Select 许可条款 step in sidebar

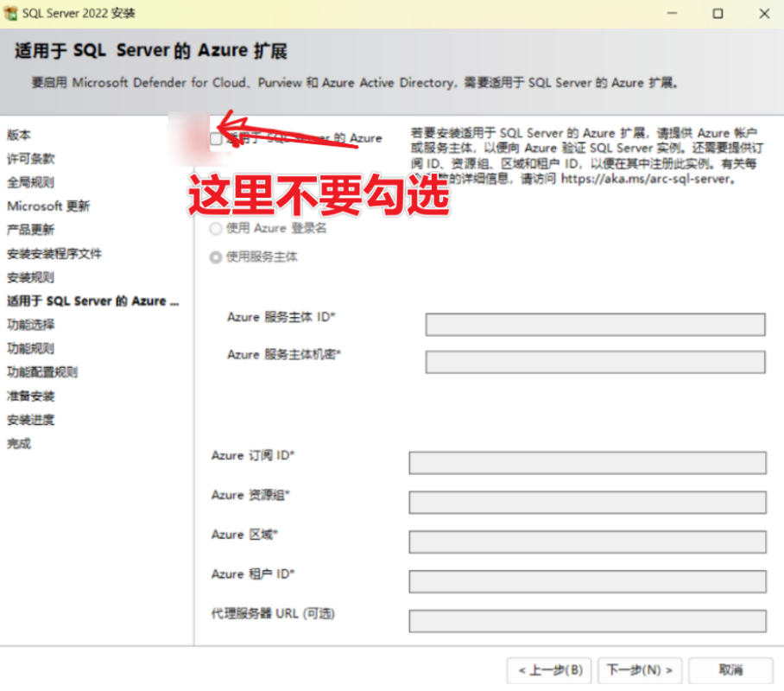point(30,159)
